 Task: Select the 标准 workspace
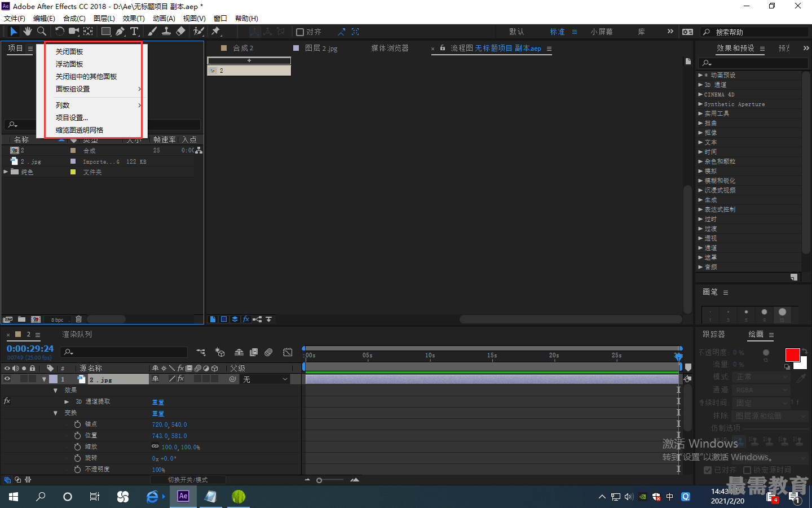point(557,32)
